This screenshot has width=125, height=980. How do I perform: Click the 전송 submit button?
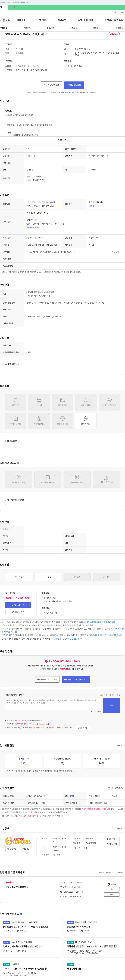(x=111, y=705)
